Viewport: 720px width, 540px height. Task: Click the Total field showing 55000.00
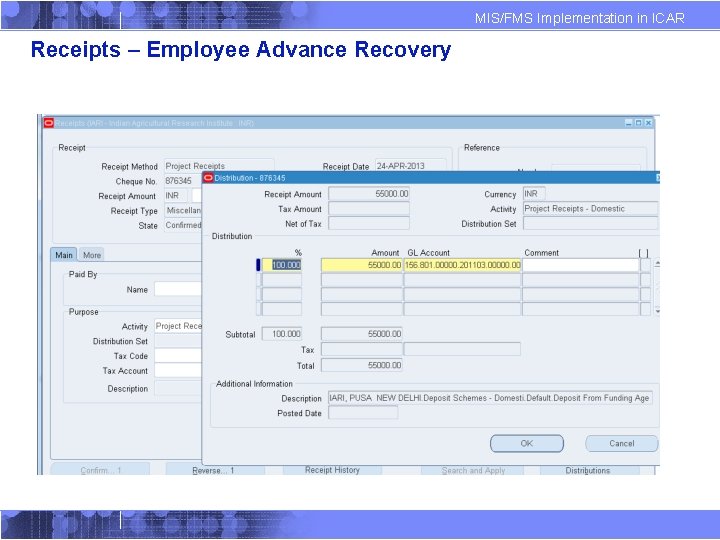(362, 365)
